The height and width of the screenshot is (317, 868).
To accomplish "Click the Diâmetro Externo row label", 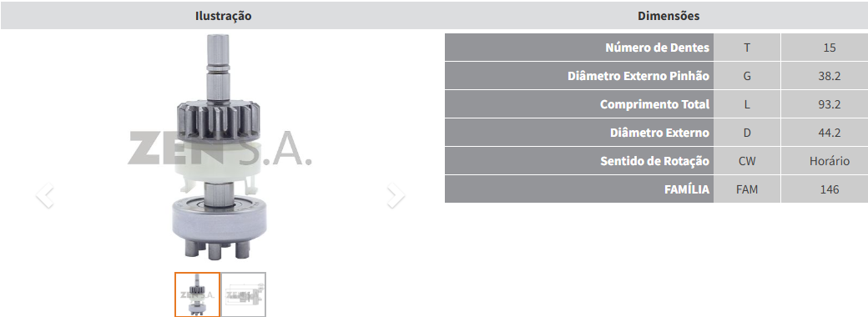I will click(660, 133).
